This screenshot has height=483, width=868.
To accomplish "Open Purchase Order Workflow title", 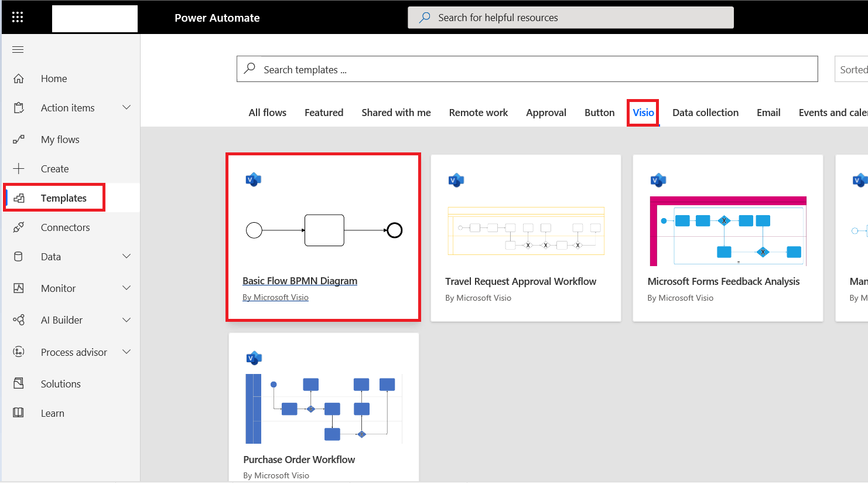I will click(x=299, y=460).
